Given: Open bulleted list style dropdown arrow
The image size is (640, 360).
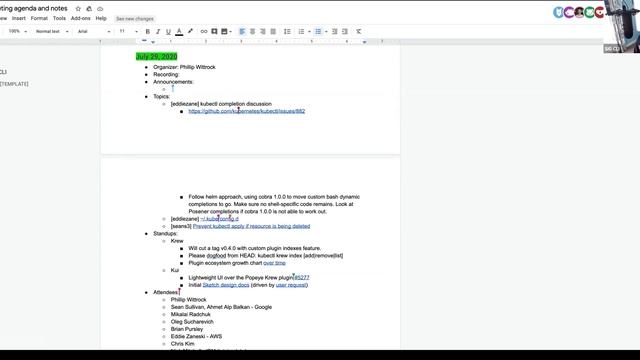Looking at the screenshot, I should click(x=326, y=31).
